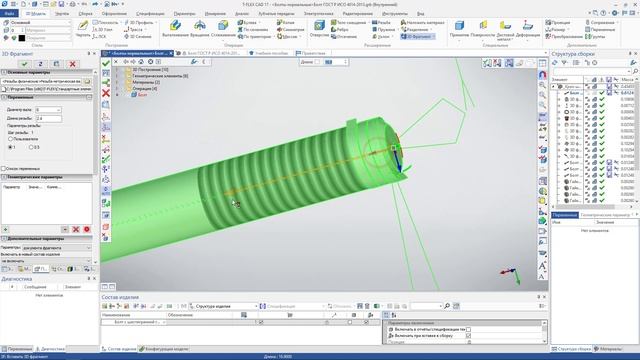The image size is (640, 360).
Task: Click the browse folder icon beside fragment path
Action: click(87, 82)
